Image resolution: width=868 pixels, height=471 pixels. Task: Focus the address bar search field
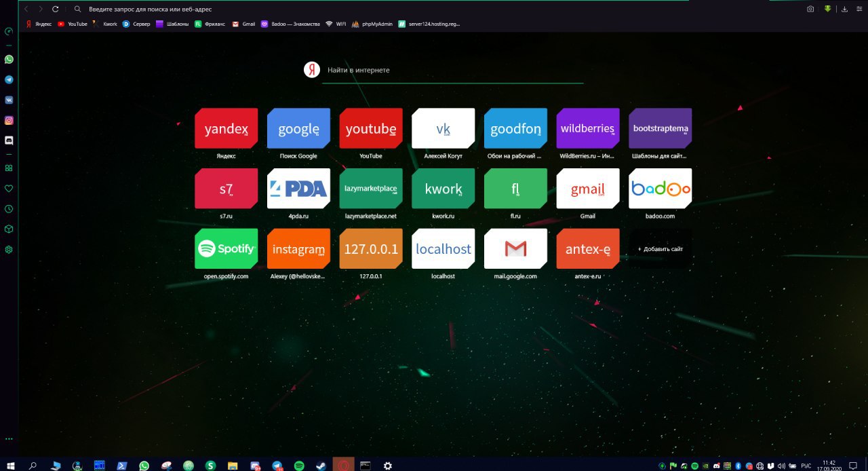point(434,9)
